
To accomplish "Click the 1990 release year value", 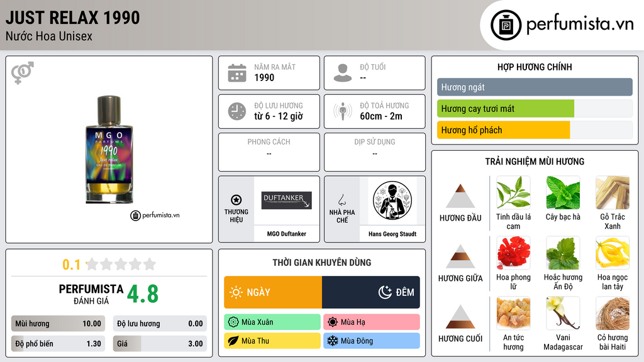I will tap(264, 77).
